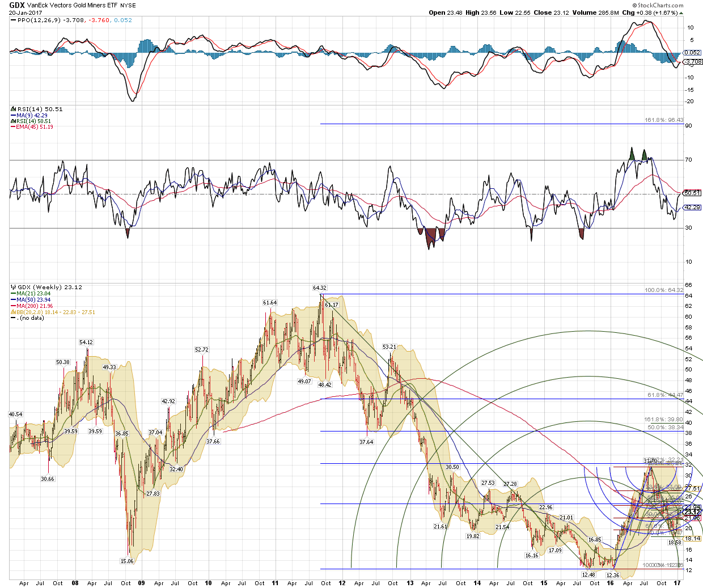The height and width of the screenshot is (588, 703).
Task: Select the MA(50) 23.94 legend entry
Action: [33, 300]
